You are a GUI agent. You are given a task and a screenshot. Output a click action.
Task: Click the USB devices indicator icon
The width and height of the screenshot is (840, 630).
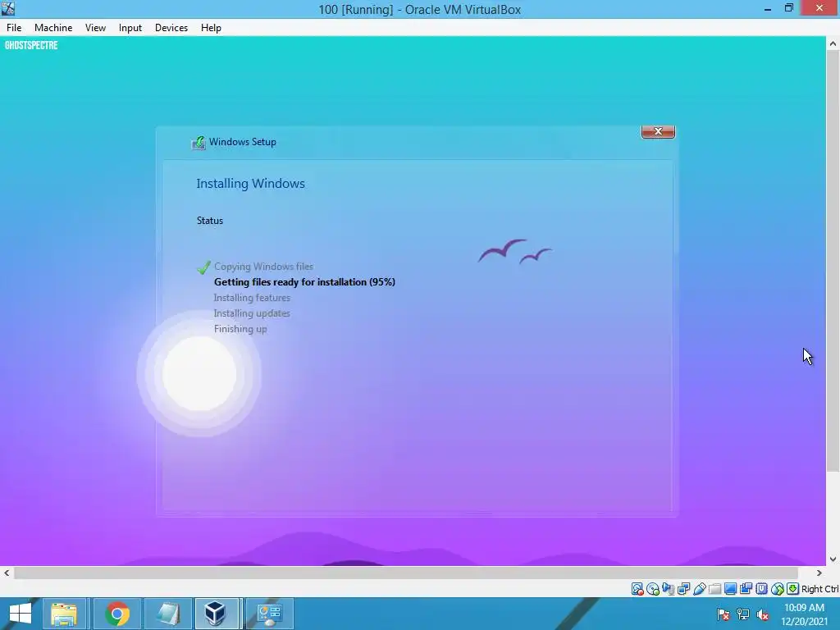coord(700,589)
